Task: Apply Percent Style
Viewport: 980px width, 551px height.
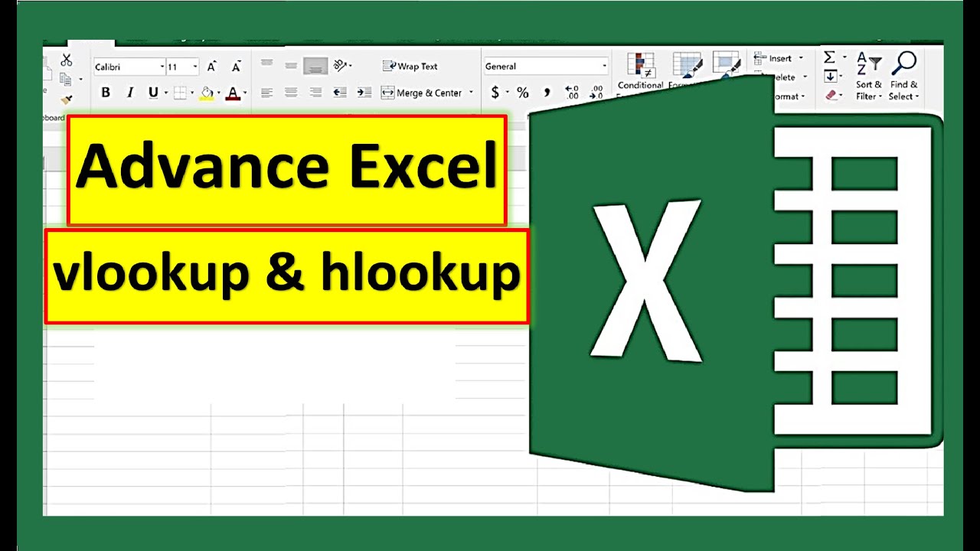Action: [523, 93]
